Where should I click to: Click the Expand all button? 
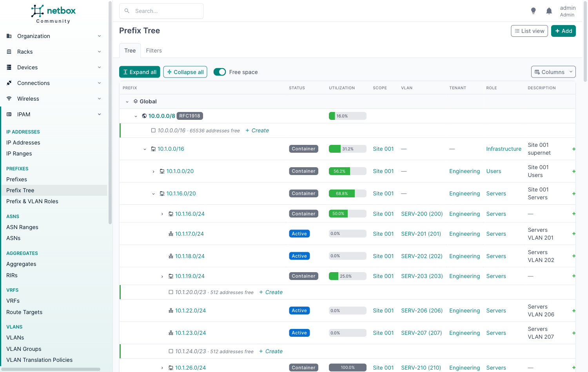pos(140,72)
